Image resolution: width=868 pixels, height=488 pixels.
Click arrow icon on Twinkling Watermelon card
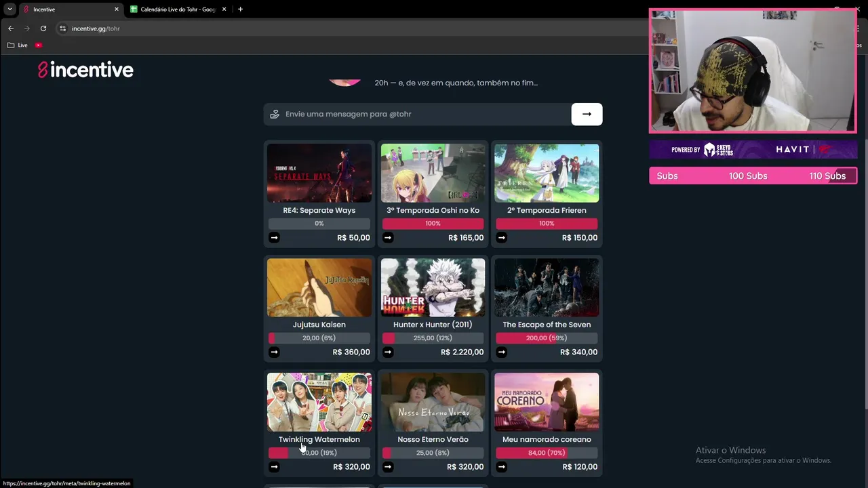pos(274,466)
